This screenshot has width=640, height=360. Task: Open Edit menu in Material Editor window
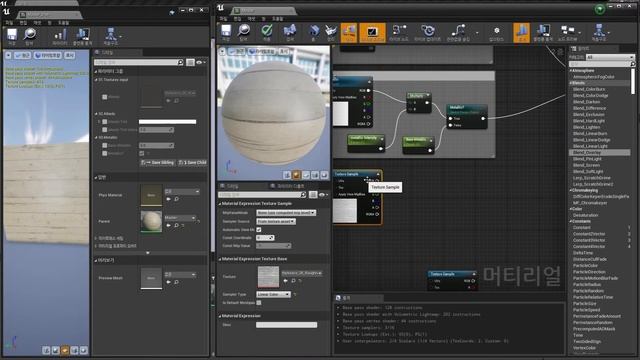pyautogui.click(x=237, y=19)
